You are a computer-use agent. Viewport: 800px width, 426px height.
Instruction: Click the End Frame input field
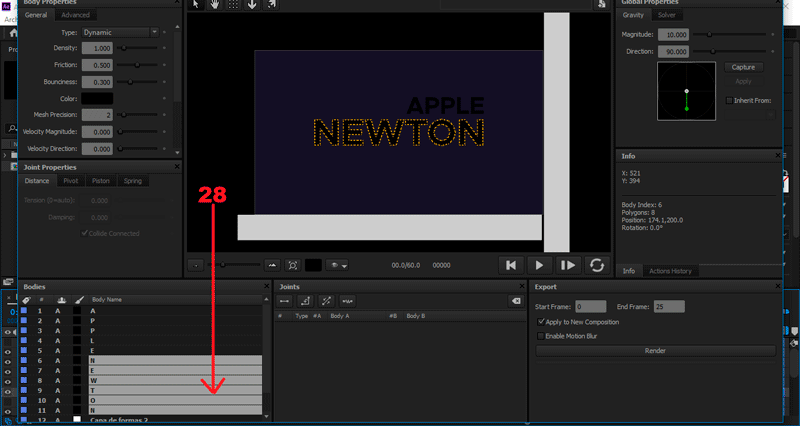point(669,307)
